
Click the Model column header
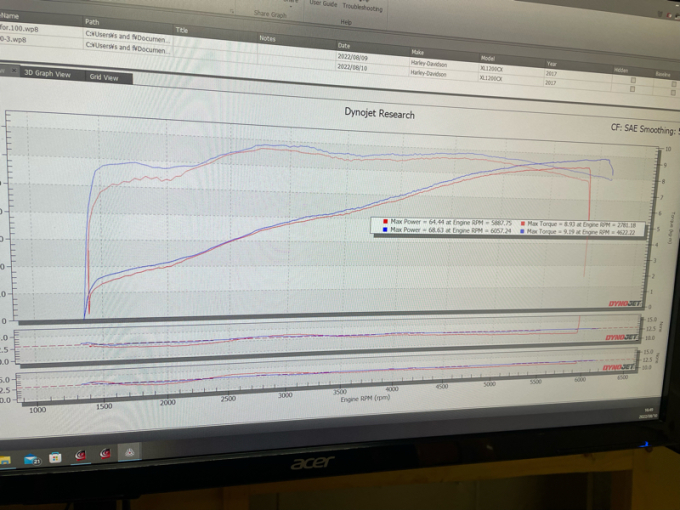pyautogui.click(x=488, y=58)
